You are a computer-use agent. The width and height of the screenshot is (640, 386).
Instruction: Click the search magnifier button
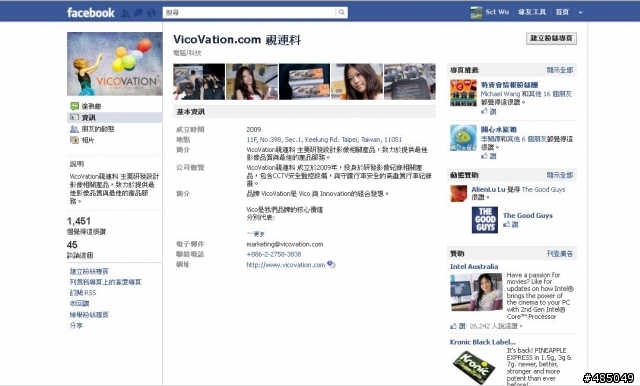coord(342,13)
